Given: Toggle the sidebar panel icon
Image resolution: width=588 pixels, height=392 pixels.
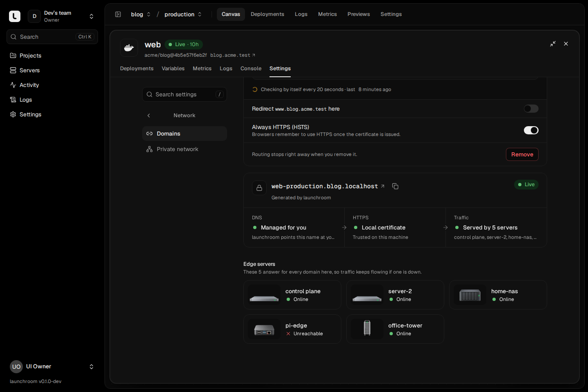Looking at the screenshot, I should (x=118, y=14).
